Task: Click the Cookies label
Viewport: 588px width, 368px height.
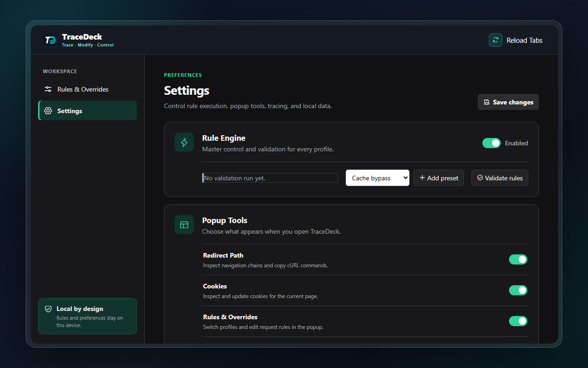Action: click(215, 286)
